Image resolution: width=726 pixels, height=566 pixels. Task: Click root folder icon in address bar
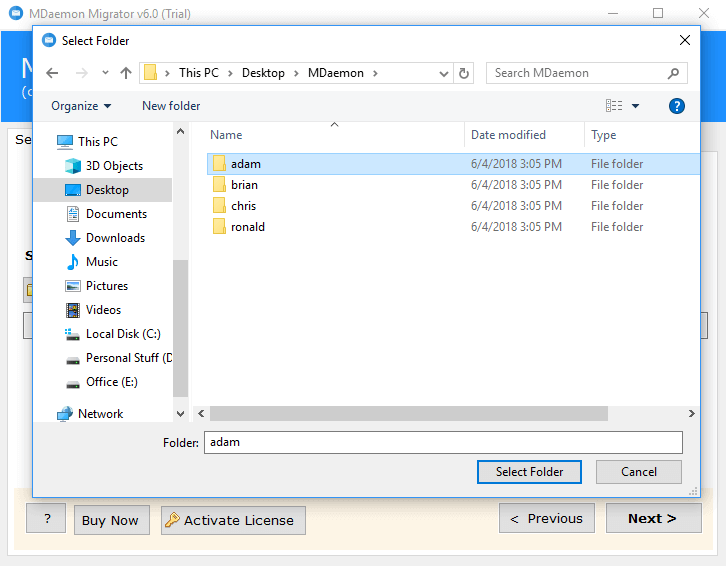click(150, 73)
